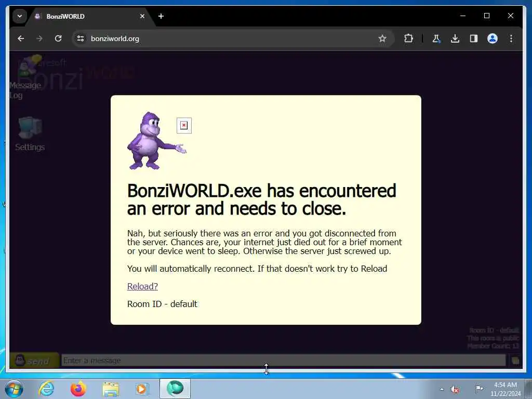The image size is (532, 399).
Task: Toggle the browser side panel
Action: [x=474, y=38]
